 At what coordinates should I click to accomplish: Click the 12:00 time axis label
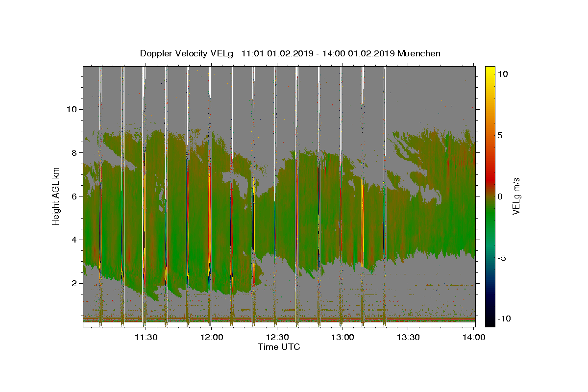click(212, 337)
